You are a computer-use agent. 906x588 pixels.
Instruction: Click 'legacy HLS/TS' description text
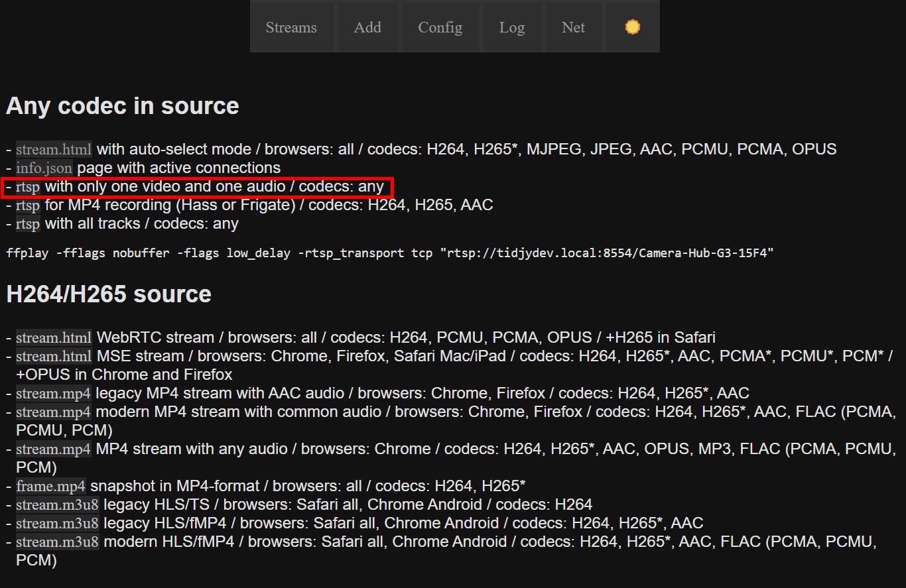click(157, 505)
